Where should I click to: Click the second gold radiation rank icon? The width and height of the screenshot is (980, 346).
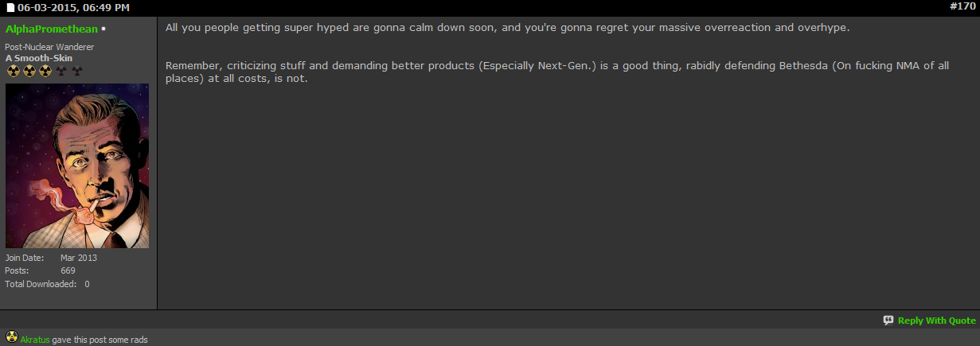29,71
